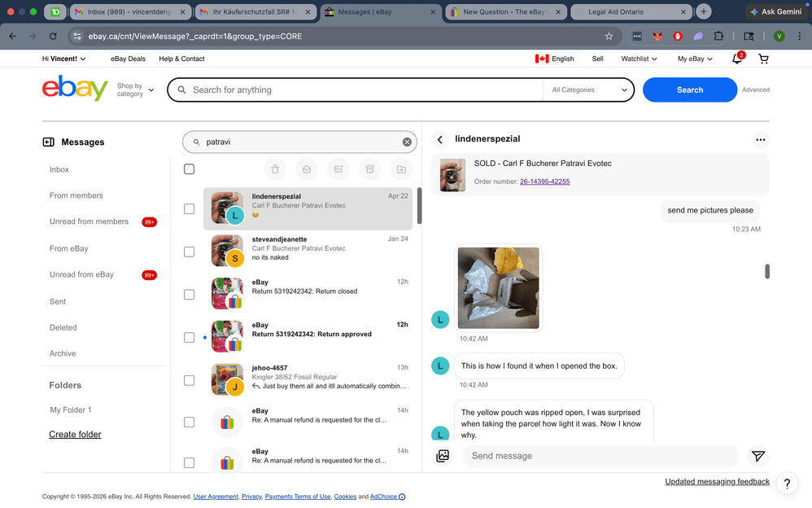Screen dimensions: 812x508
Task: Click Ask Gemini button
Action: point(775,11)
